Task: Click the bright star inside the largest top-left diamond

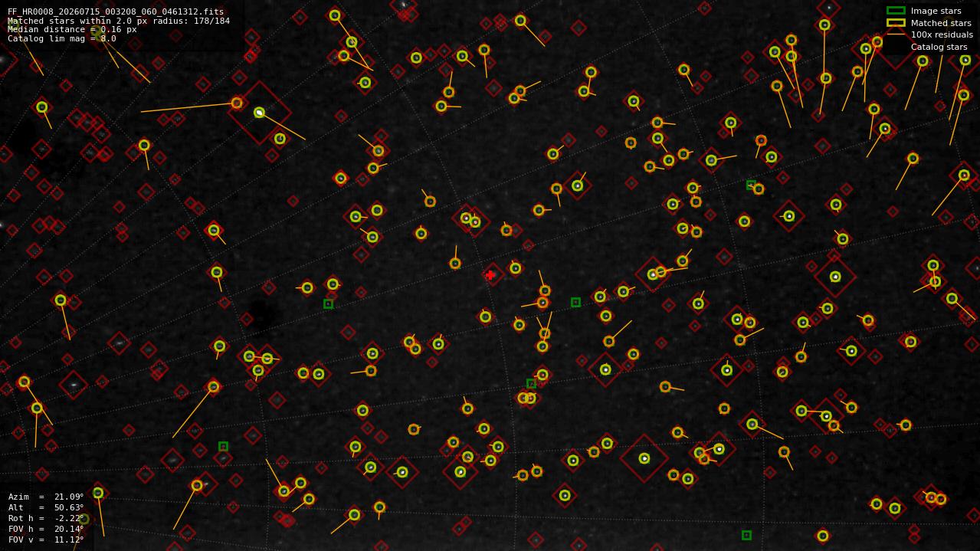Action: click(259, 113)
